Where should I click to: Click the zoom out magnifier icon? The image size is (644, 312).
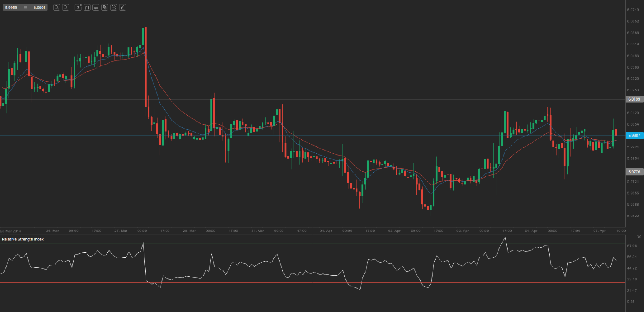(57, 7)
